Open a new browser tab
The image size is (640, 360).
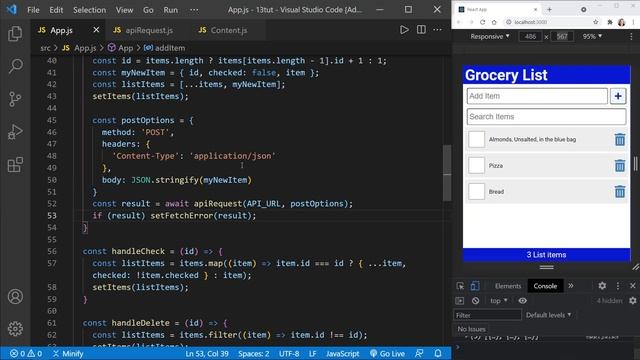tap(549, 9)
